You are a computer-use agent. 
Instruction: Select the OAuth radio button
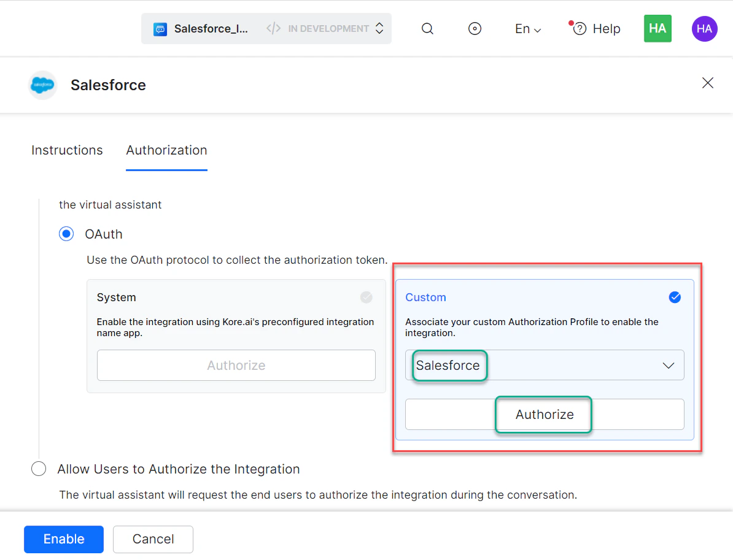pos(66,234)
